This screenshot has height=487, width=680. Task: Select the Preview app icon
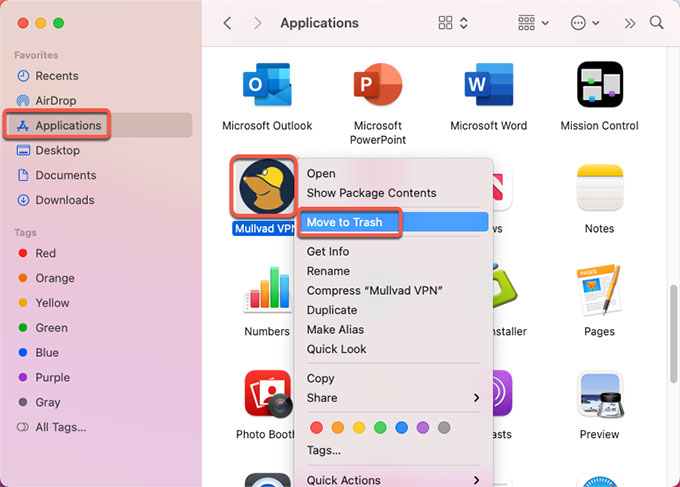(x=600, y=394)
